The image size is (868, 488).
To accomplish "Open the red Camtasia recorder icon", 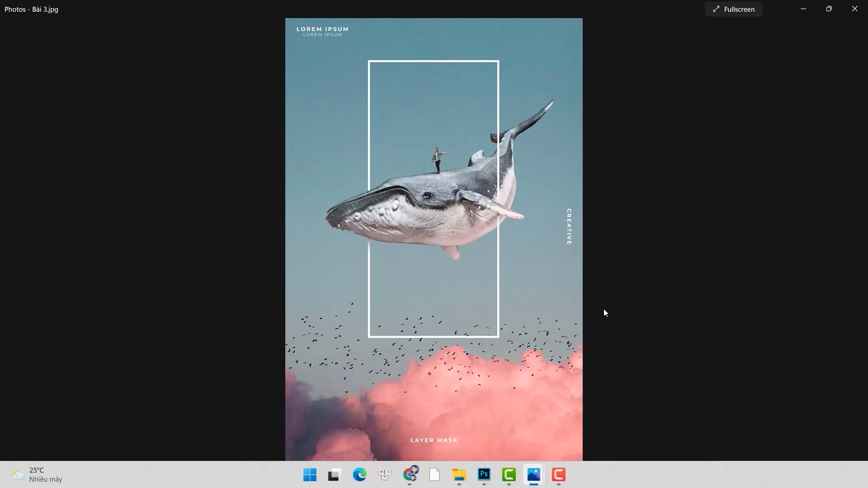I will pos(559,474).
